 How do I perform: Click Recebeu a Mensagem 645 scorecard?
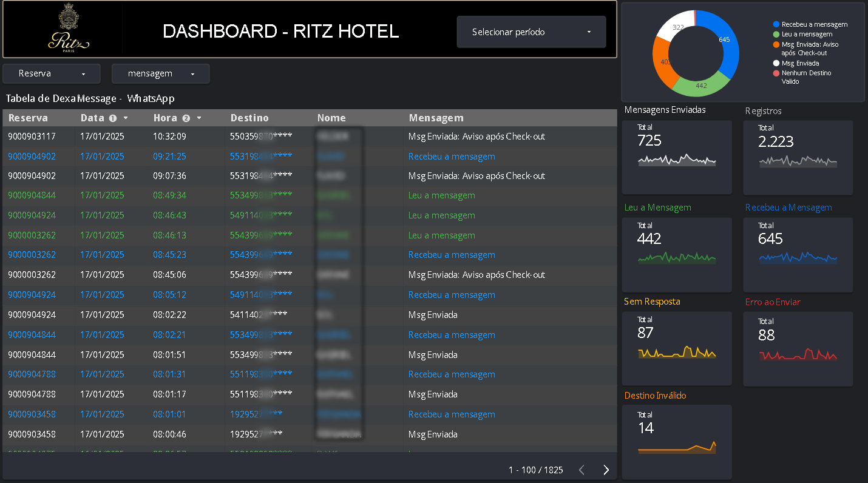798,255
